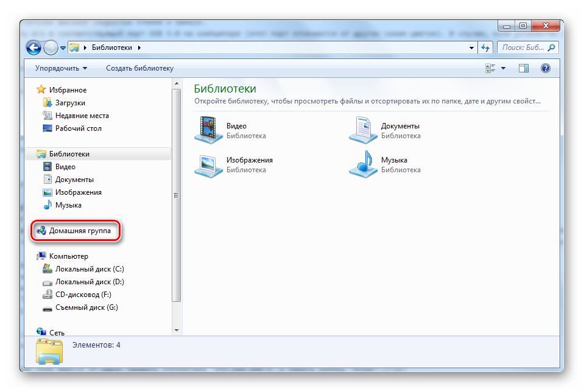Open the Документы library in main pane

pyautogui.click(x=364, y=130)
